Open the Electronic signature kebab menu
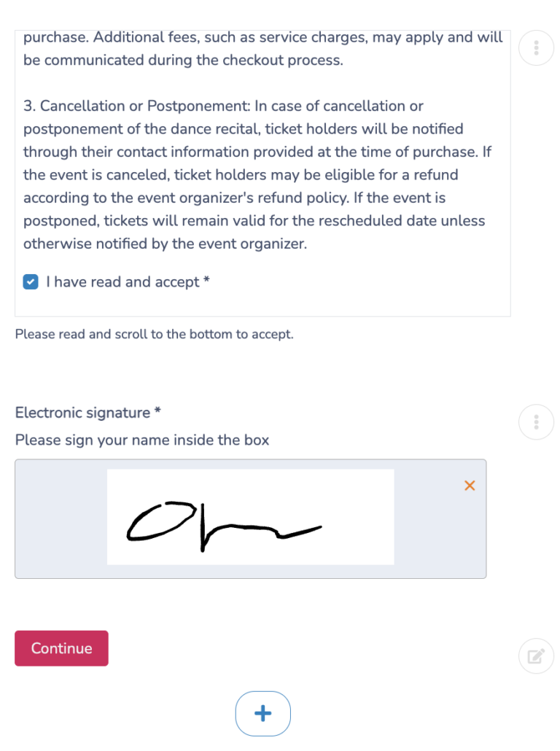The height and width of the screenshot is (751, 560). tap(536, 422)
